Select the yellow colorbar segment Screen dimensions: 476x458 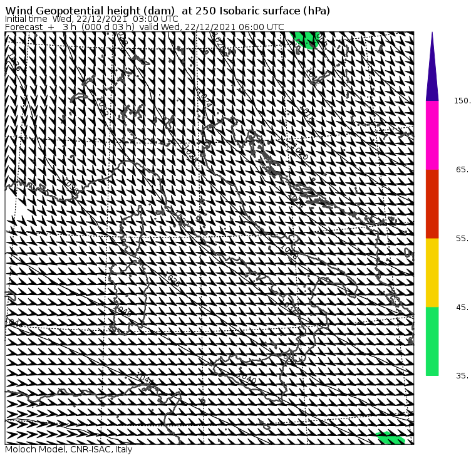tap(432, 273)
